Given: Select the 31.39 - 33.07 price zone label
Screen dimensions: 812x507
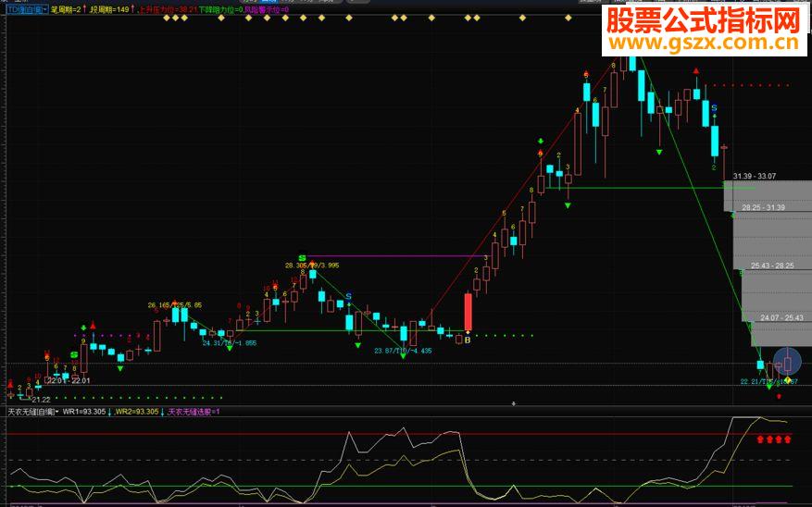Looking at the screenshot, I should (755, 177).
